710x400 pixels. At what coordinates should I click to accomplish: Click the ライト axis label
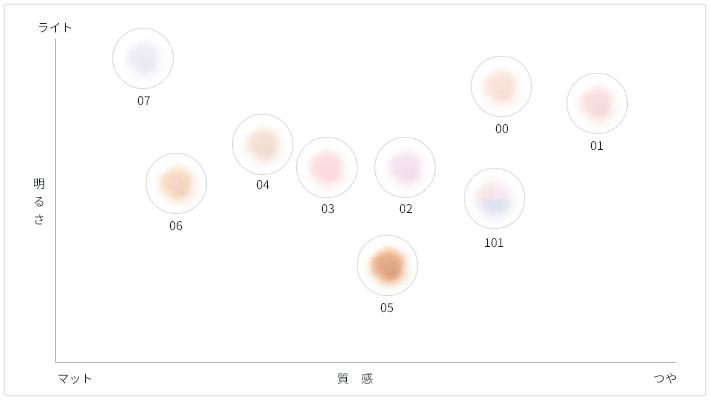coord(55,27)
